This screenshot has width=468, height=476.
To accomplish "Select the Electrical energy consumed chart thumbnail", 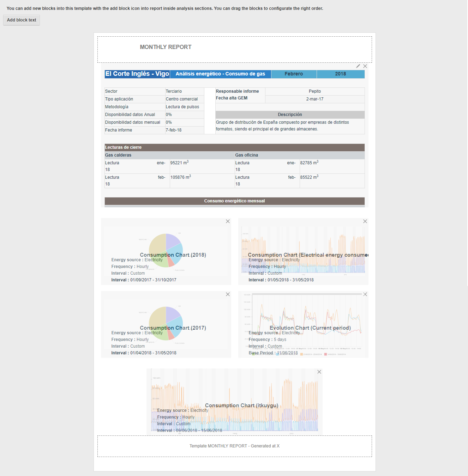I will pos(303,251).
